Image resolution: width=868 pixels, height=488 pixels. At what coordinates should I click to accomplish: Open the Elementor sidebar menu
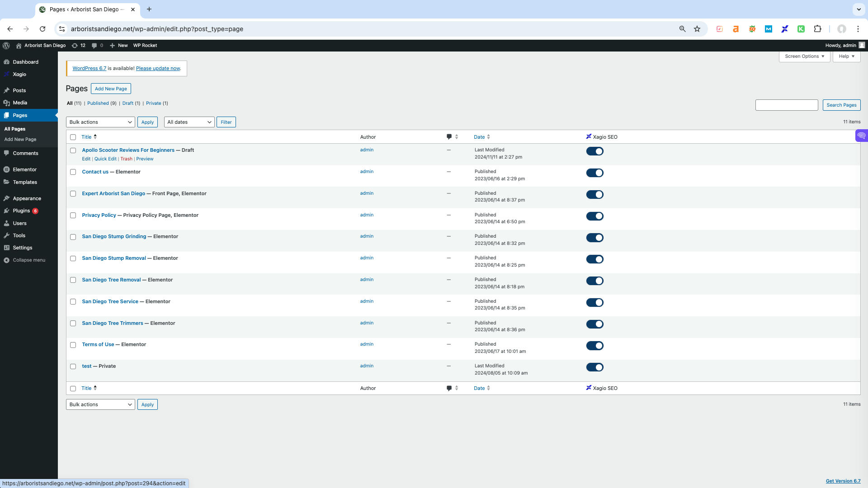tap(24, 169)
